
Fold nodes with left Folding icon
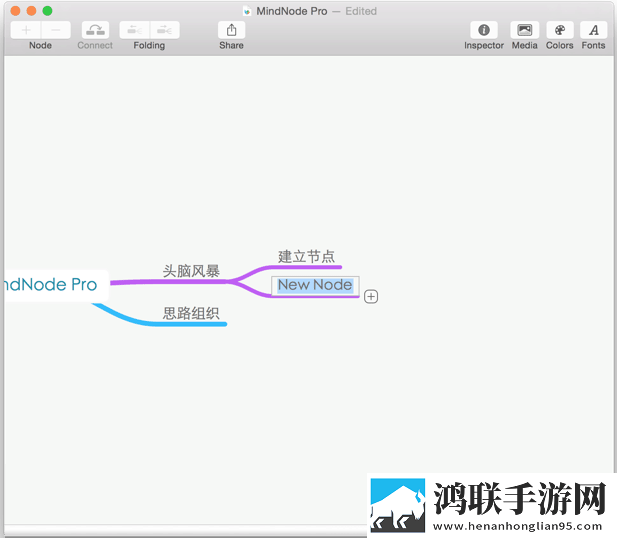[135, 30]
